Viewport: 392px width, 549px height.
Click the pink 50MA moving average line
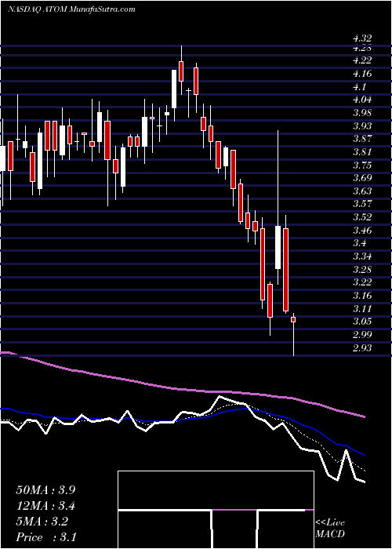tap(182, 389)
